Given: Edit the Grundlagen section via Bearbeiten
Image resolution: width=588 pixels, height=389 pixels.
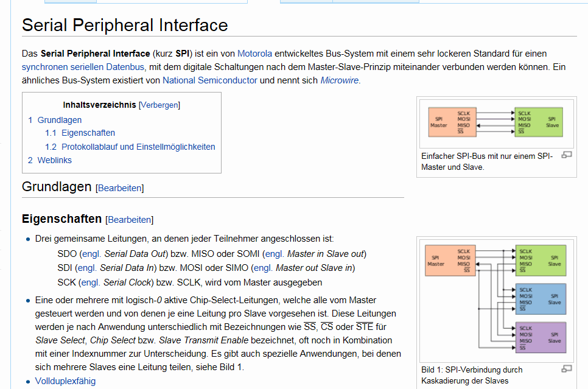Looking at the screenshot, I should (x=120, y=188).
